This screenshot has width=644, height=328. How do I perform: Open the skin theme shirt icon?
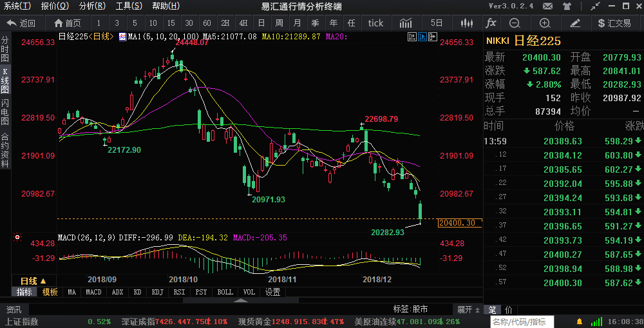(x=567, y=6)
